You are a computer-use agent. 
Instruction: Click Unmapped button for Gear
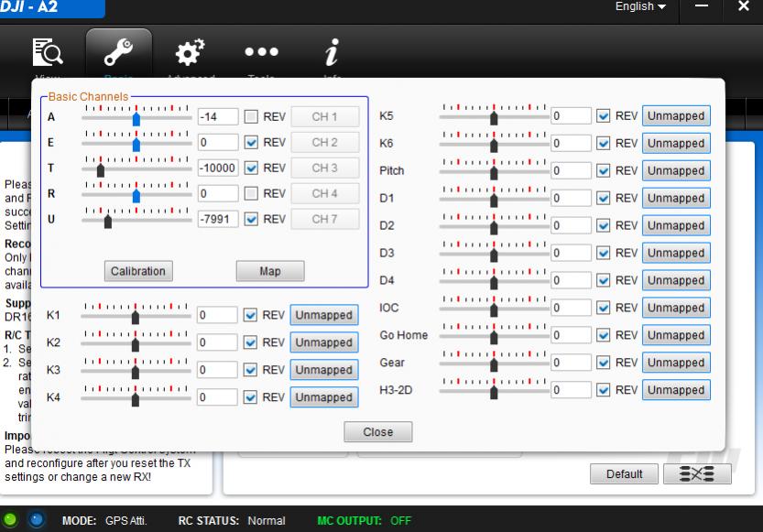coord(676,363)
